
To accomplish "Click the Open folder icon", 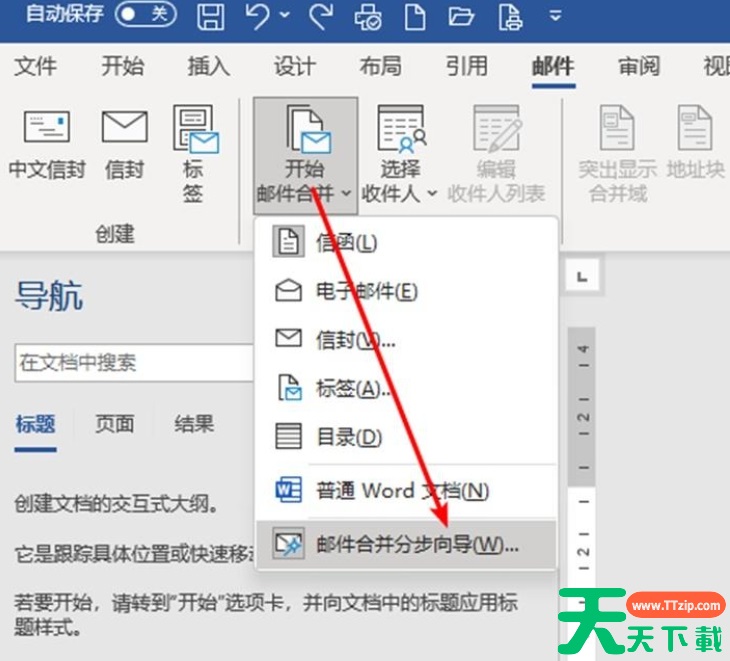I will pyautogui.click(x=460, y=16).
